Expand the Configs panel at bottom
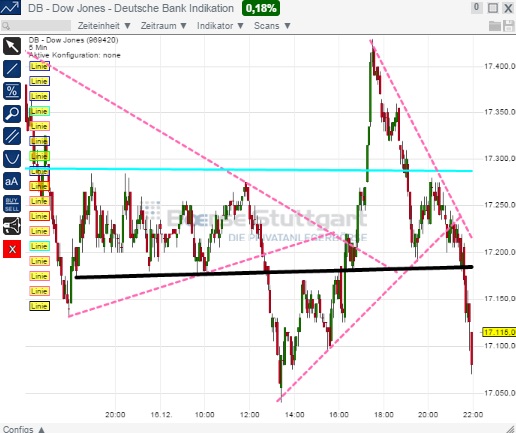The image size is (516, 433). coord(23,429)
